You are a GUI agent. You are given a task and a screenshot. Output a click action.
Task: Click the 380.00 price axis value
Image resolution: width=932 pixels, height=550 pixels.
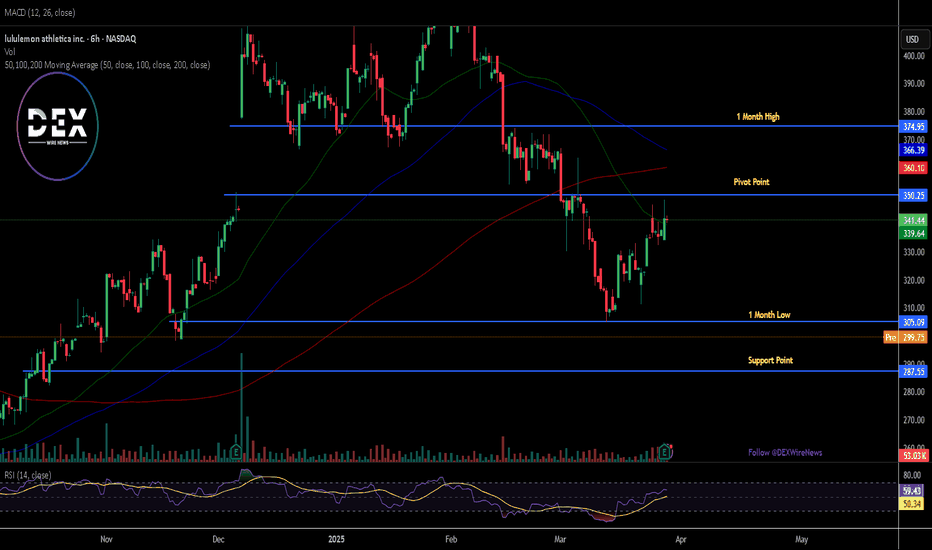pyautogui.click(x=914, y=112)
